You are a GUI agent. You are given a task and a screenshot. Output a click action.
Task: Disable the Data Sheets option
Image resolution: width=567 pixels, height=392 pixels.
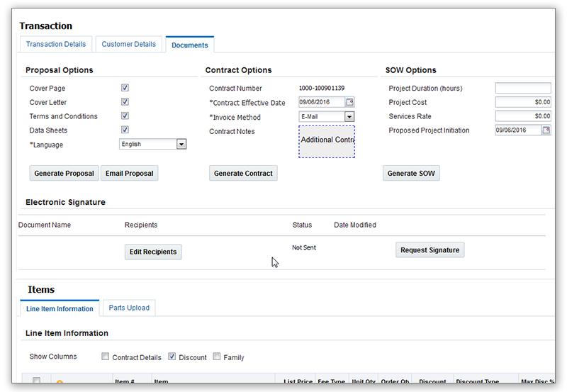pyautogui.click(x=125, y=130)
